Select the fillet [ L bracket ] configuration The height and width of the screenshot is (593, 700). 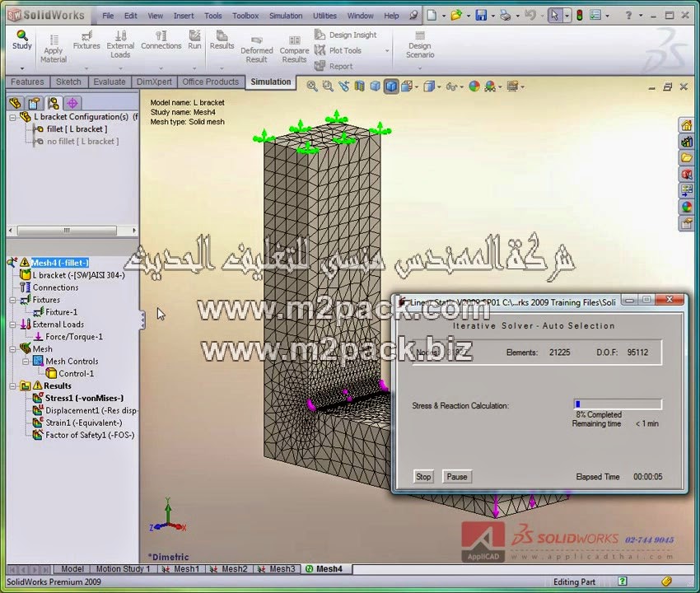pyautogui.click(x=77, y=129)
